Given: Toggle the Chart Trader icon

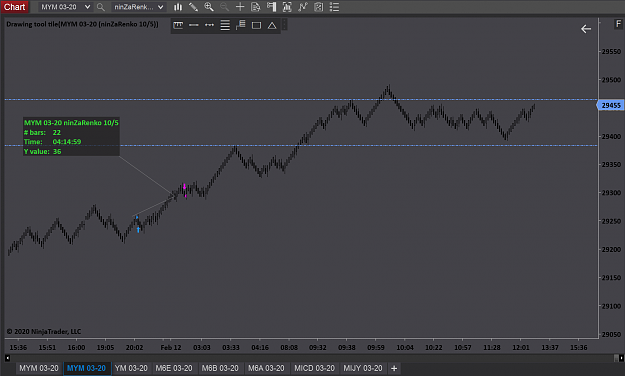Looking at the screenshot, I should [271, 7].
